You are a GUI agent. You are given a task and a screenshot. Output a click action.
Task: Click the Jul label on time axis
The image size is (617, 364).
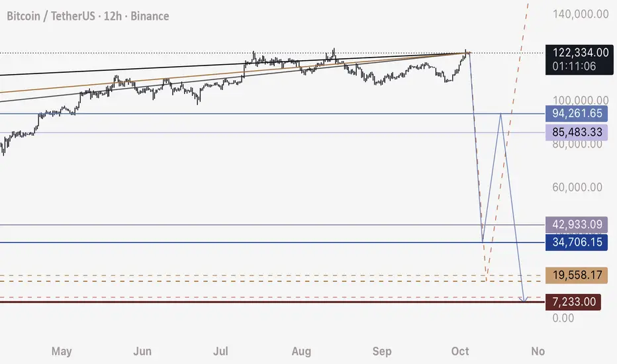tap(222, 351)
